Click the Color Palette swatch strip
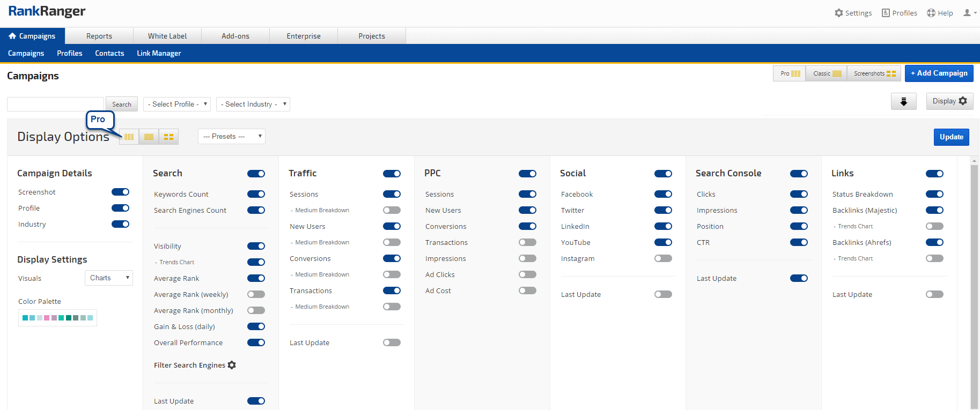The image size is (980, 410). pos(57,318)
